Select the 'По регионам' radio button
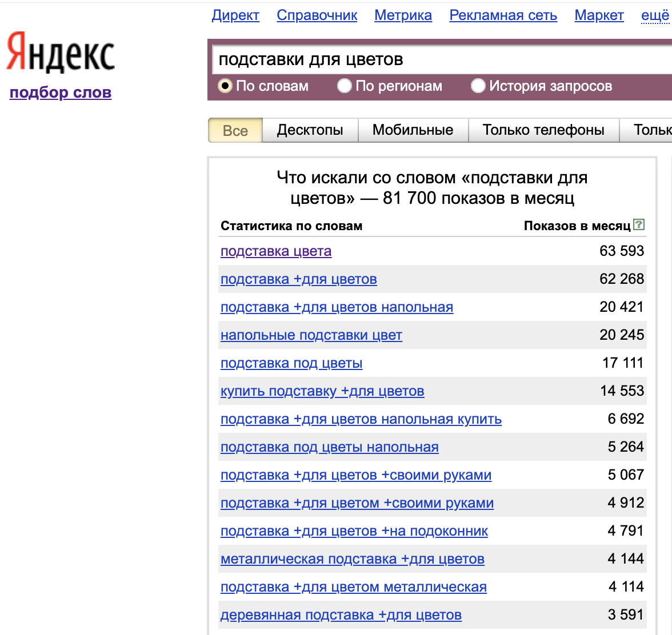Viewport: 672px width, 635px height. [344, 86]
